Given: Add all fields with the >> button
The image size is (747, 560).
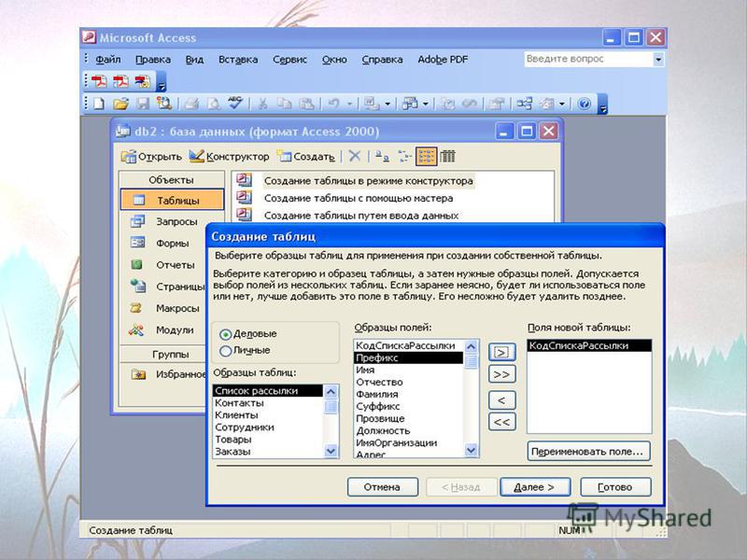Looking at the screenshot, I should coord(501,374).
